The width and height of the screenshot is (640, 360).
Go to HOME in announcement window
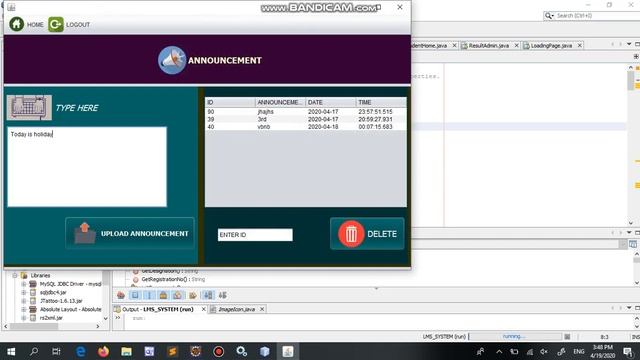(26, 24)
